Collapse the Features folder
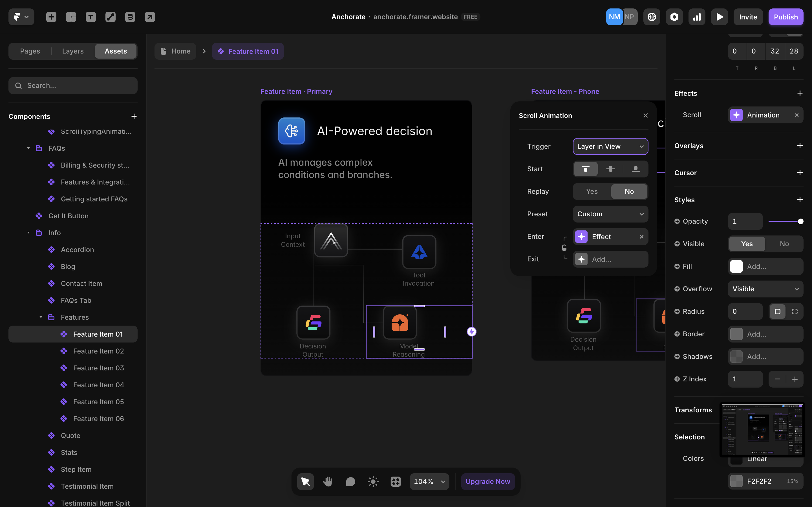Screen dimensions: 812x507 tap(41, 317)
